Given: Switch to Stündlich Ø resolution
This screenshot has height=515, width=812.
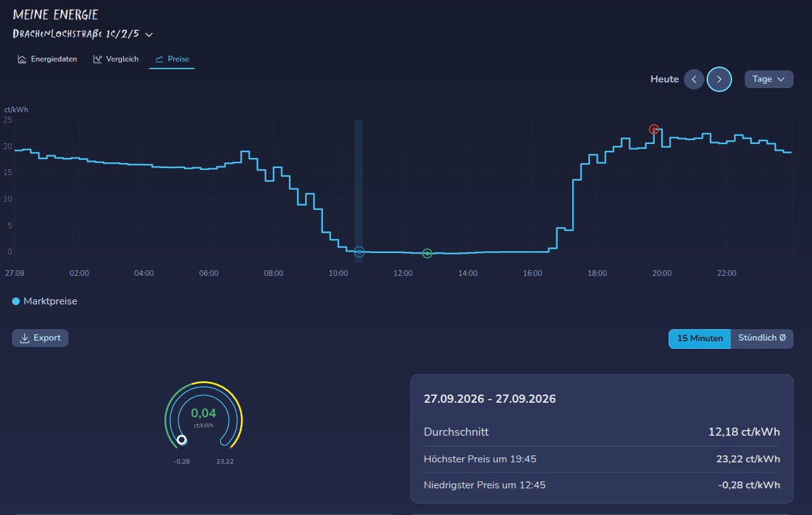Looking at the screenshot, I should coord(762,339).
